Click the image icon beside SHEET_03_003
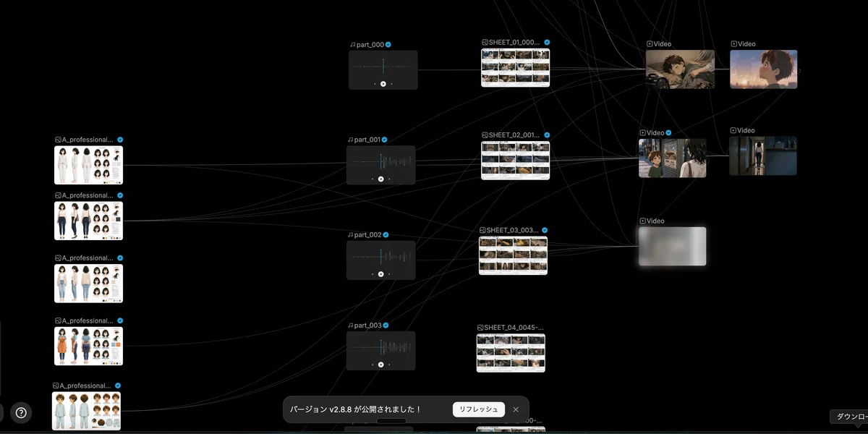 pyautogui.click(x=482, y=230)
